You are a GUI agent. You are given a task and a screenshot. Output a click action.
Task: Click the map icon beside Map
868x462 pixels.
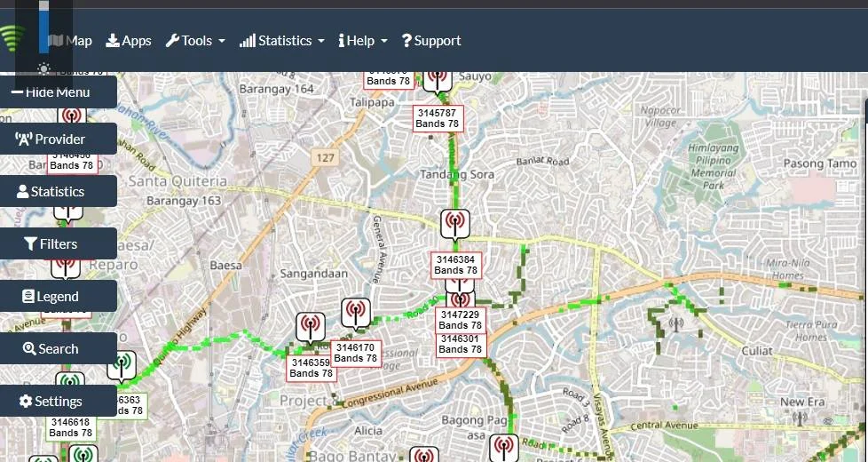[55, 41]
